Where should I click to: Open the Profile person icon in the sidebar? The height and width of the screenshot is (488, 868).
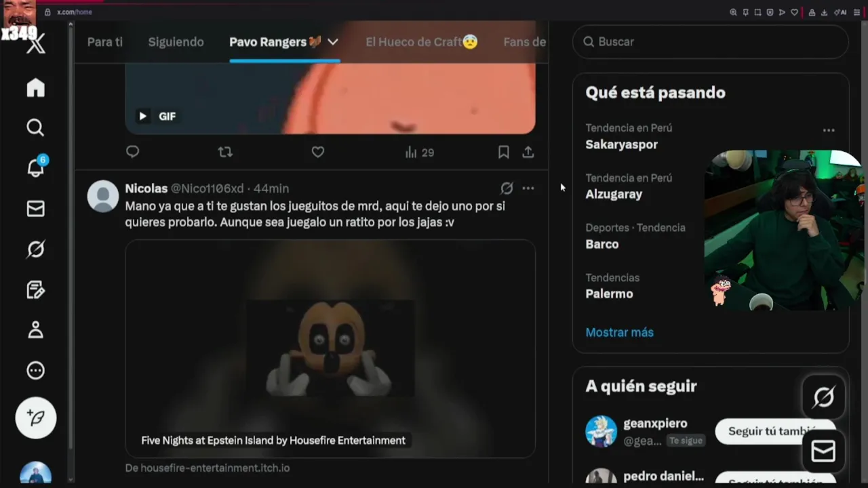[x=35, y=330]
